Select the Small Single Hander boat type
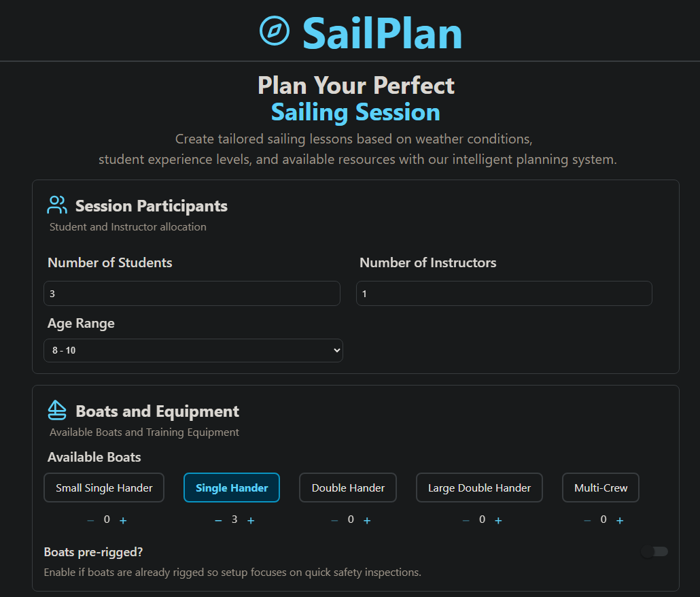The height and width of the screenshot is (597, 700). 103,488
